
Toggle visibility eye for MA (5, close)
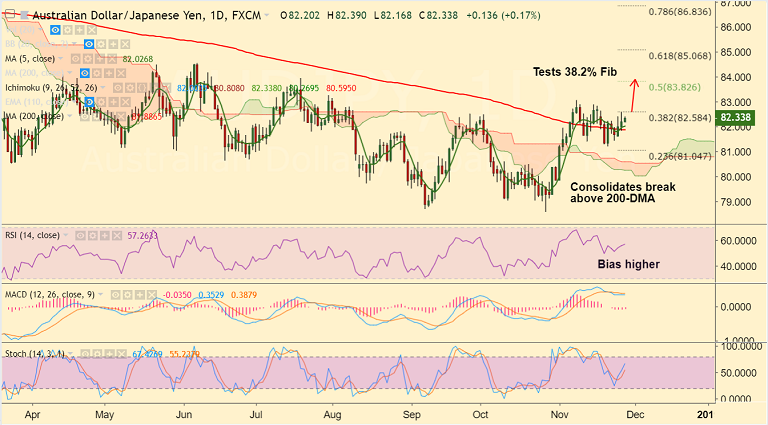(75, 59)
